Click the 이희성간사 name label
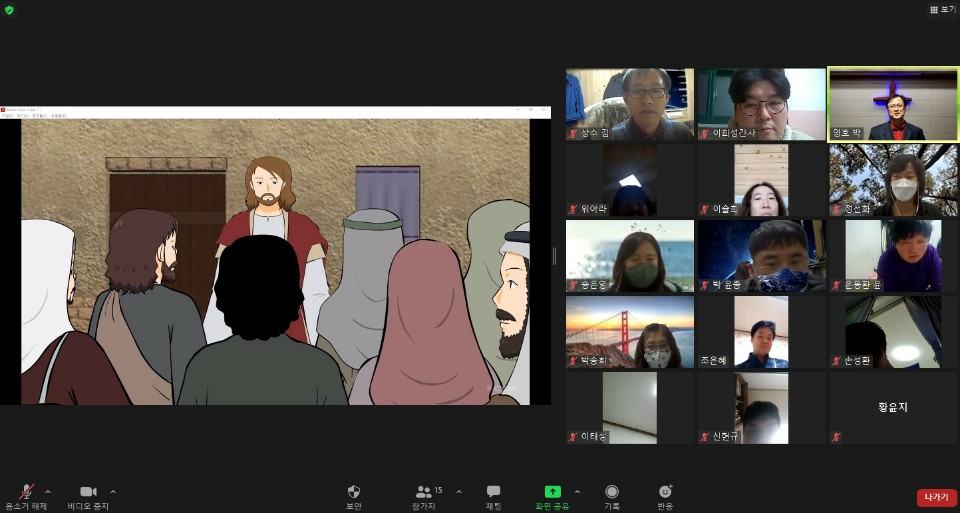 735,133
